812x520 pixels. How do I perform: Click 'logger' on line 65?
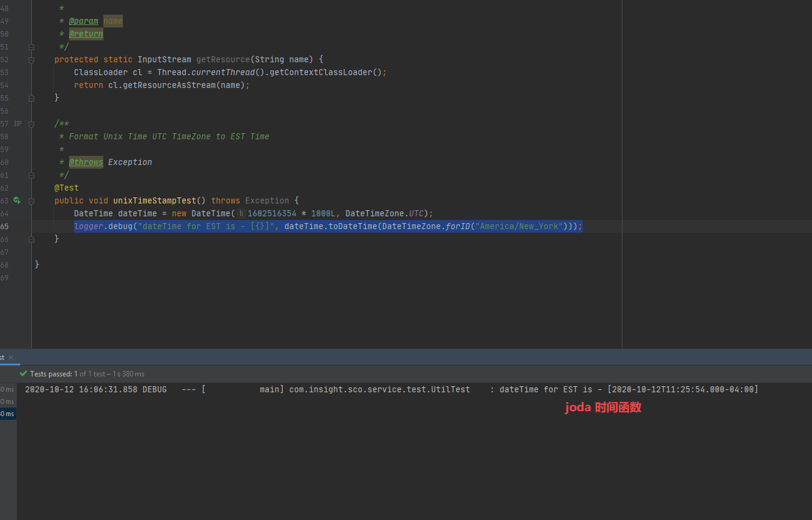[89, 226]
